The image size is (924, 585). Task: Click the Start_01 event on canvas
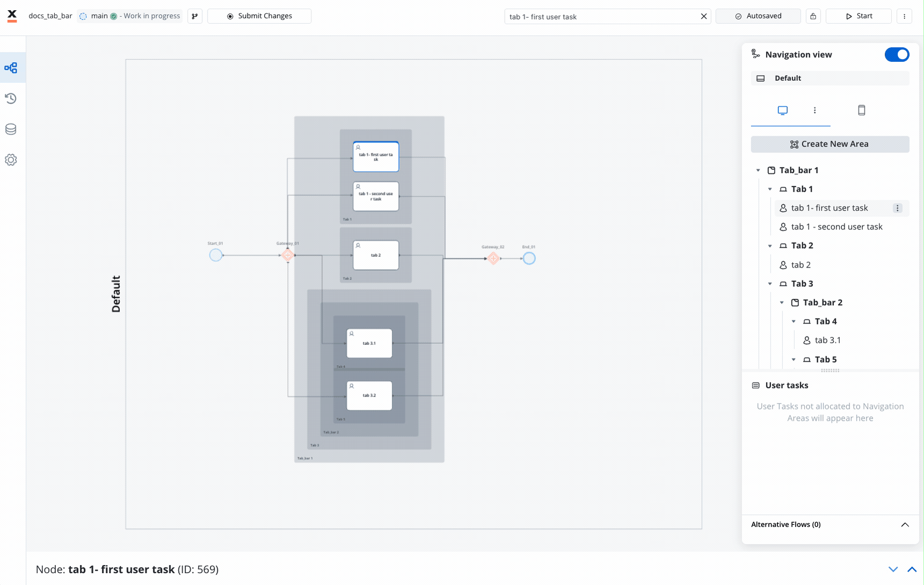pos(216,255)
